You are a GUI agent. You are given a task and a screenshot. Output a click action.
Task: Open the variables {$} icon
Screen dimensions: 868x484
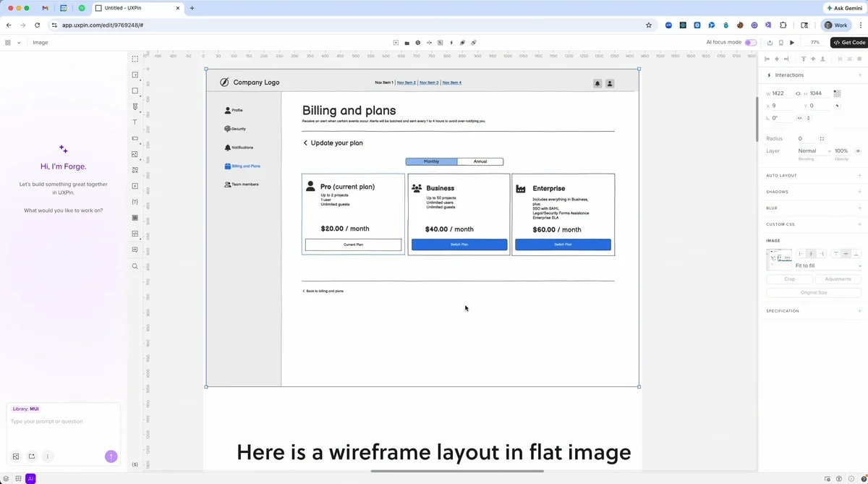(135, 464)
